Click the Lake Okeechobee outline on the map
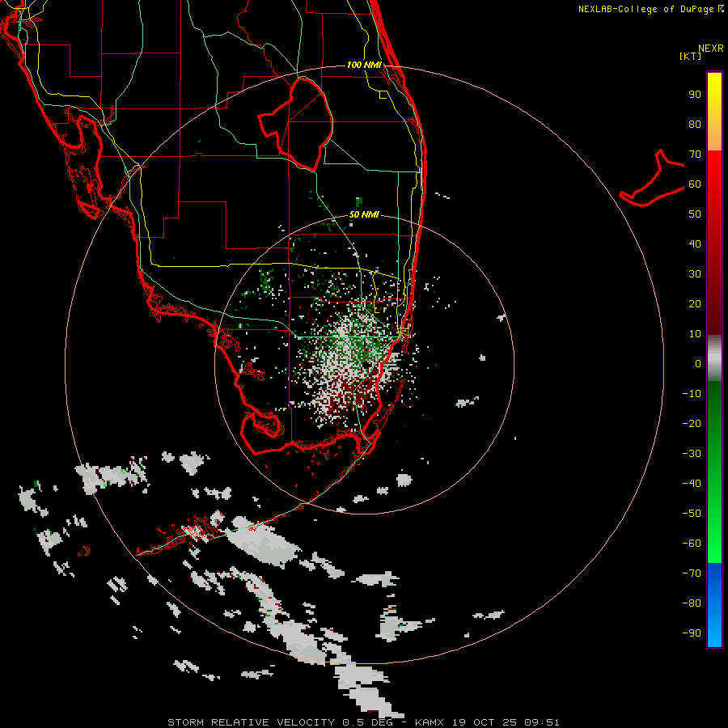 [295, 123]
